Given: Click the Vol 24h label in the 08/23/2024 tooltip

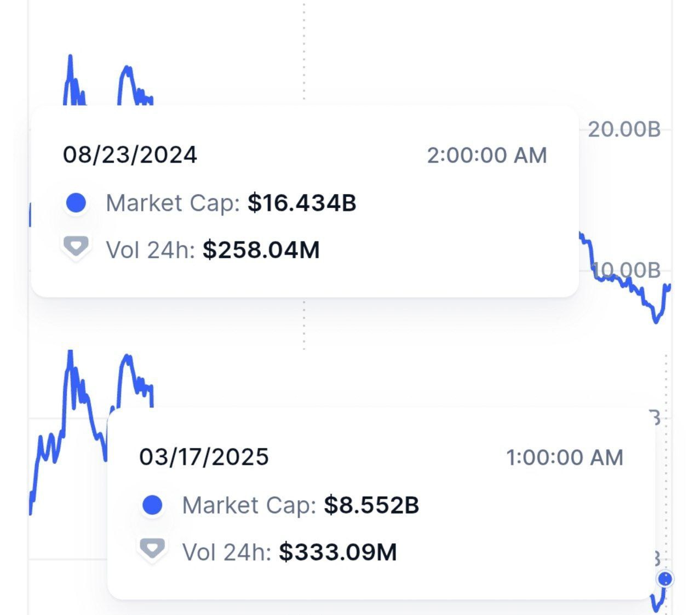Looking at the screenshot, I should tap(151, 250).
